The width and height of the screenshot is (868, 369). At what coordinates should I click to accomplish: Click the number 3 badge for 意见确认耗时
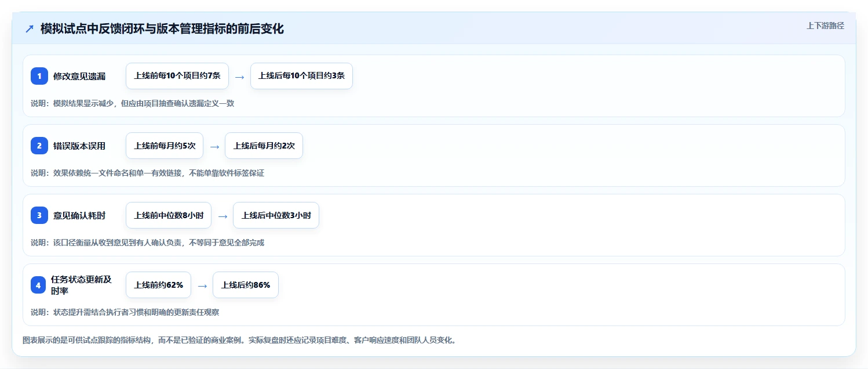39,215
